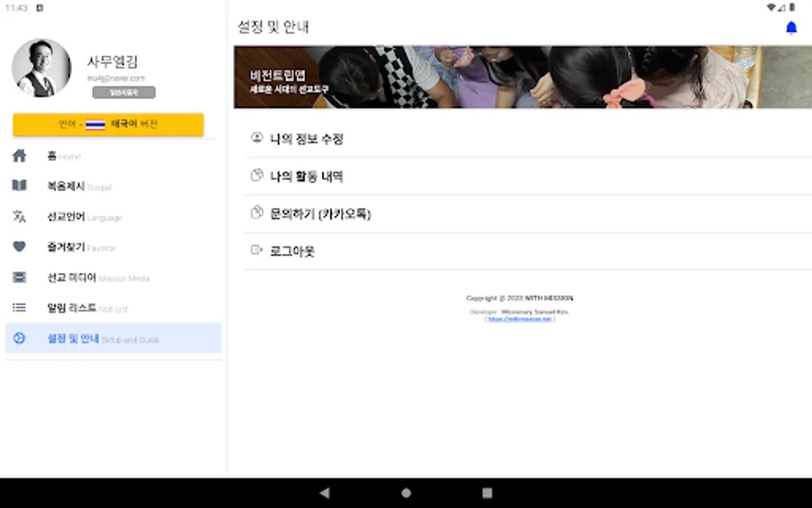Tap the notification bell icon
Image resolution: width=812 pixels, height=508 pixels.
pyautogui.click(x=791, y=28)
